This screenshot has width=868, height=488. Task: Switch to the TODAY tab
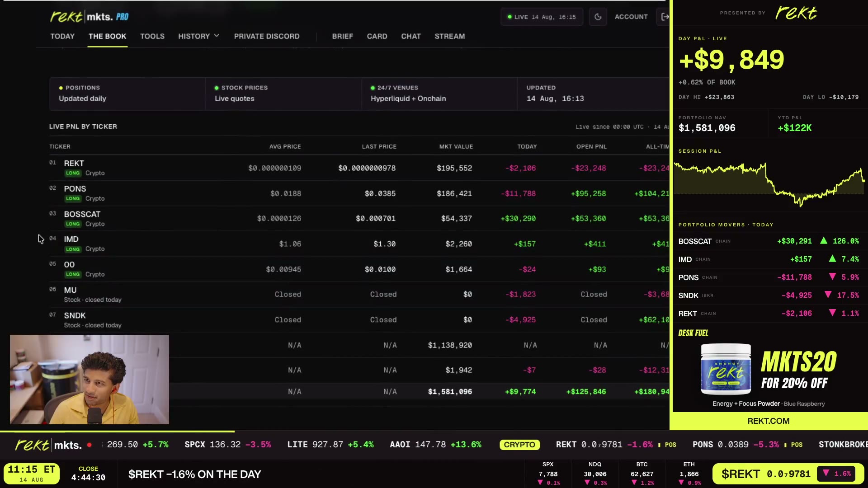tap(62, 36)
